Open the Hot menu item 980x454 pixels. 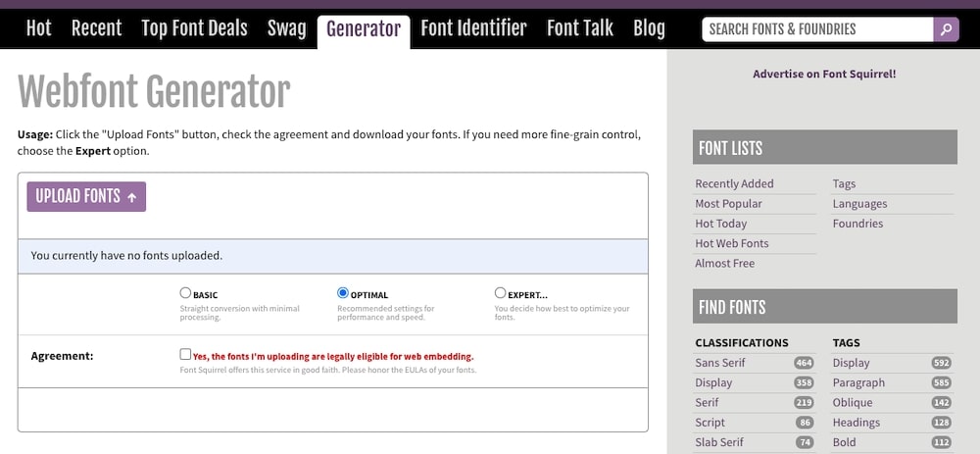38,28
